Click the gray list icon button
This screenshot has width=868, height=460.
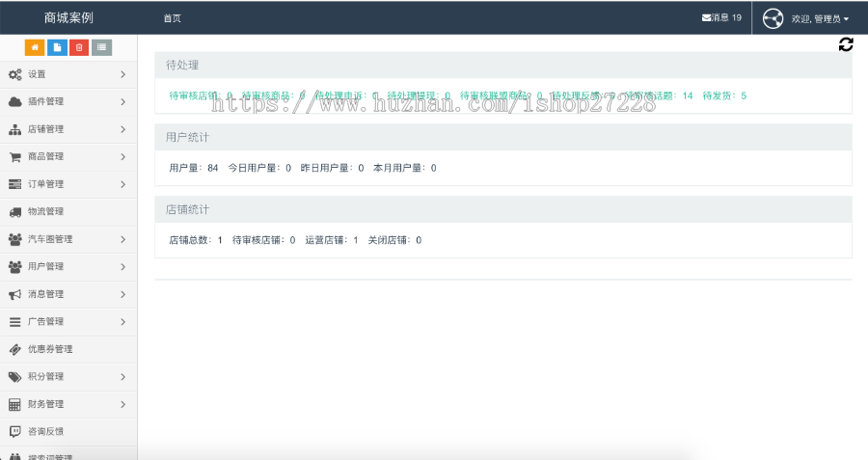pyautogui.click(x=102, y=47)
